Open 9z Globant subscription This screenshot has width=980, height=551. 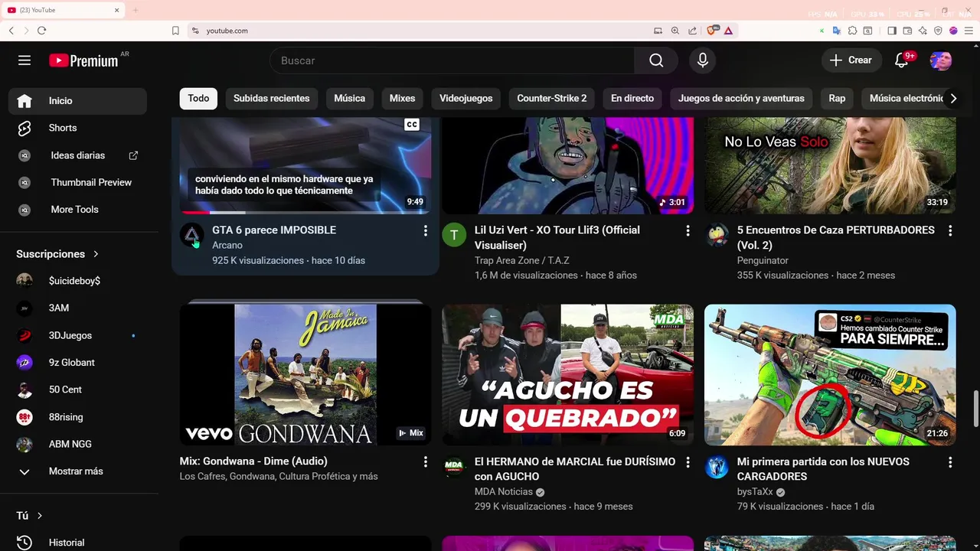click(x=77, y=363)
